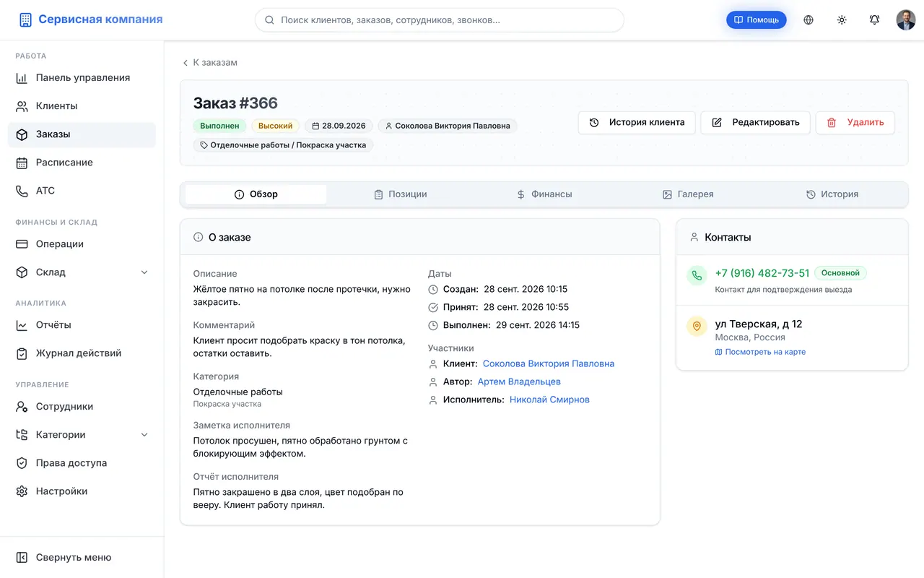
Task: Switch to the Финансы tab
Action: [x=544, y=194]
